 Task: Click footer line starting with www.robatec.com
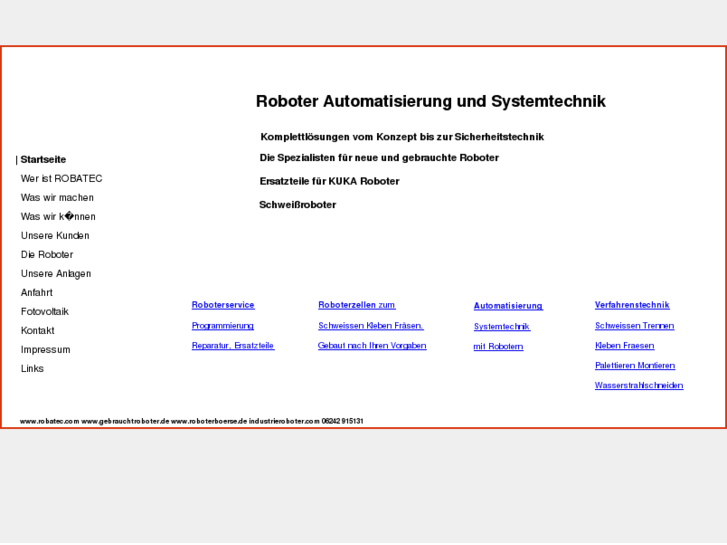[191, 421]
